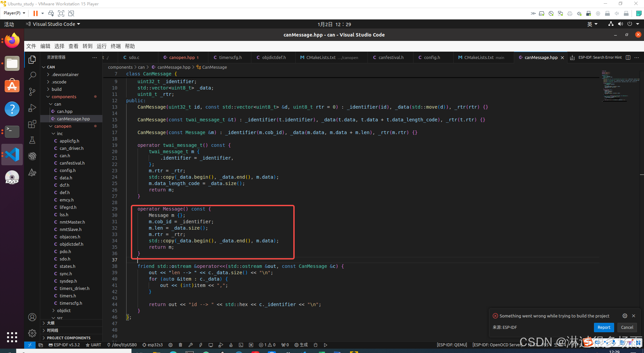Select esp32s3 target in status bar
The height and width of the screenshot is (353, 644).
[x=152, y=345]
